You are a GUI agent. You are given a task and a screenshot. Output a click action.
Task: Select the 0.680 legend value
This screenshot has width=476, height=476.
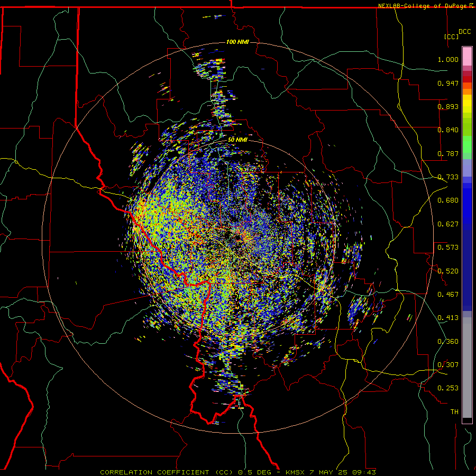[448, 200]
